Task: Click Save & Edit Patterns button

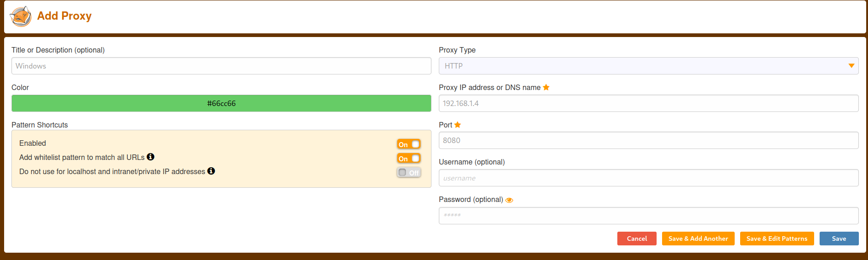Action: click(x=777, y=239)
